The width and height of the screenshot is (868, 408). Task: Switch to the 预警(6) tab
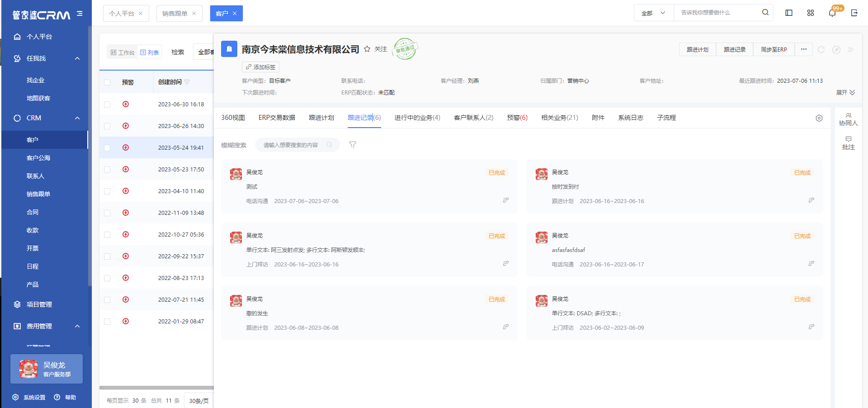tap(517, 118)
